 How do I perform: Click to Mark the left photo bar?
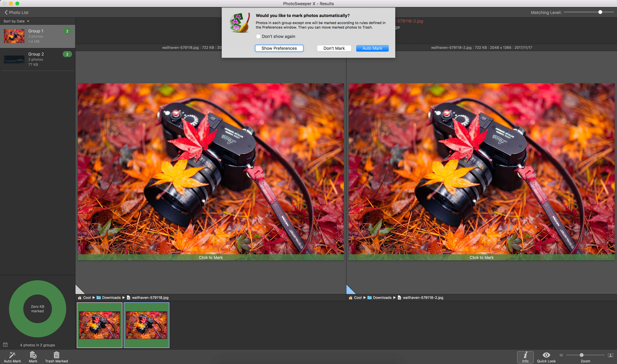211,257
